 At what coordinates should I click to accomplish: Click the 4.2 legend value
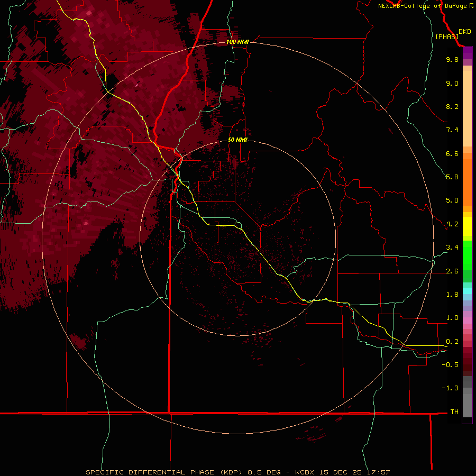(452, 224)
